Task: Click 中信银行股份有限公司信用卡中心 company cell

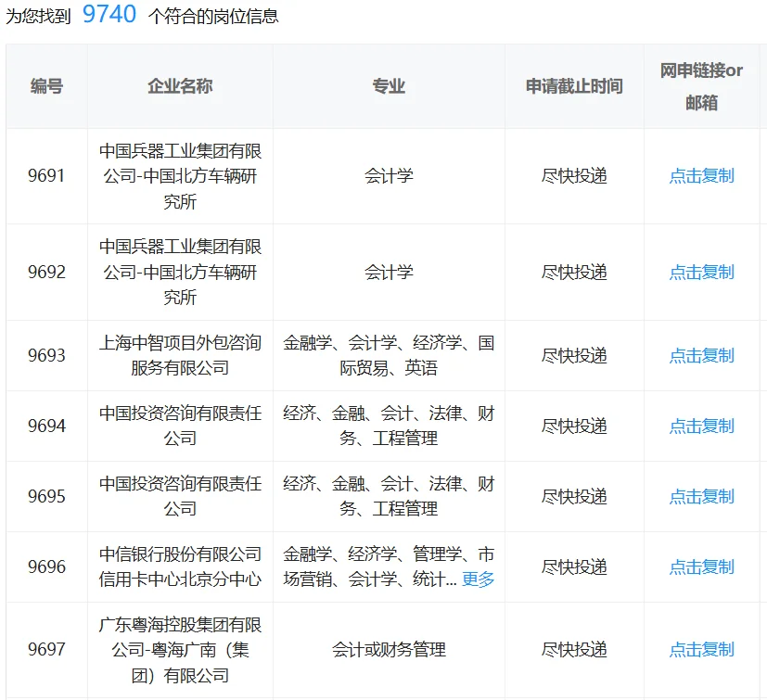Action: tap(180, 566)
